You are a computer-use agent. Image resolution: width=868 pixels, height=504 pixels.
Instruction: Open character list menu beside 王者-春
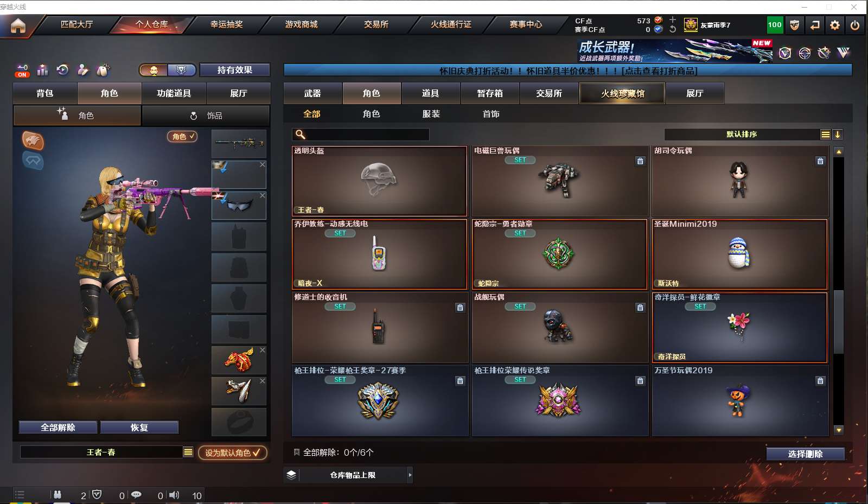tap(188, 452)
